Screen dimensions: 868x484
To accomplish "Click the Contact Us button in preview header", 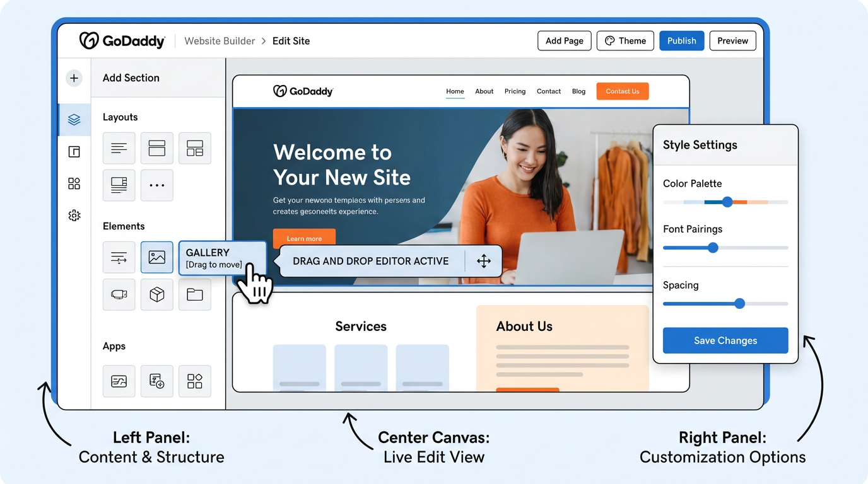I will (622, 91).
